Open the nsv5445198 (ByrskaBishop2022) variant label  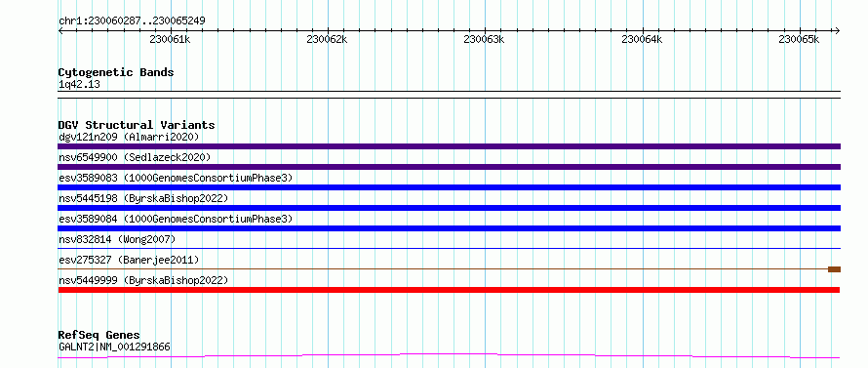[x=143, y=198]
